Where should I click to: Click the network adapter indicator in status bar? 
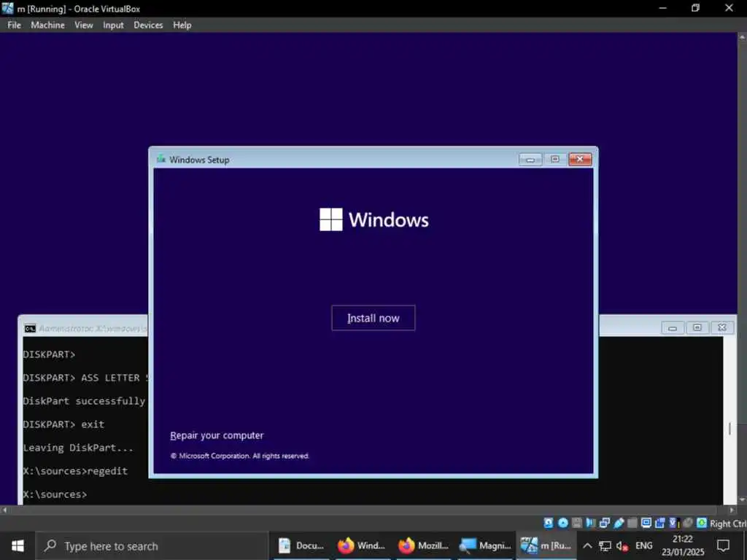[x=605, y=523]
